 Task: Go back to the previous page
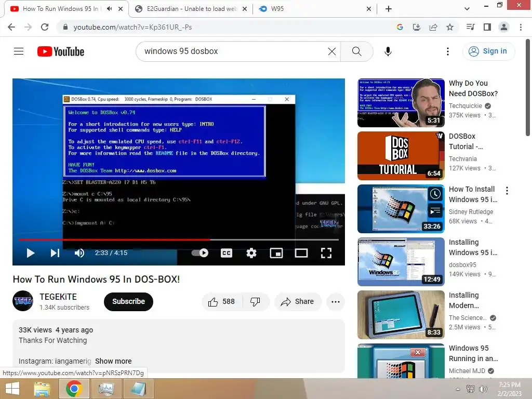(x=11, y=27)
